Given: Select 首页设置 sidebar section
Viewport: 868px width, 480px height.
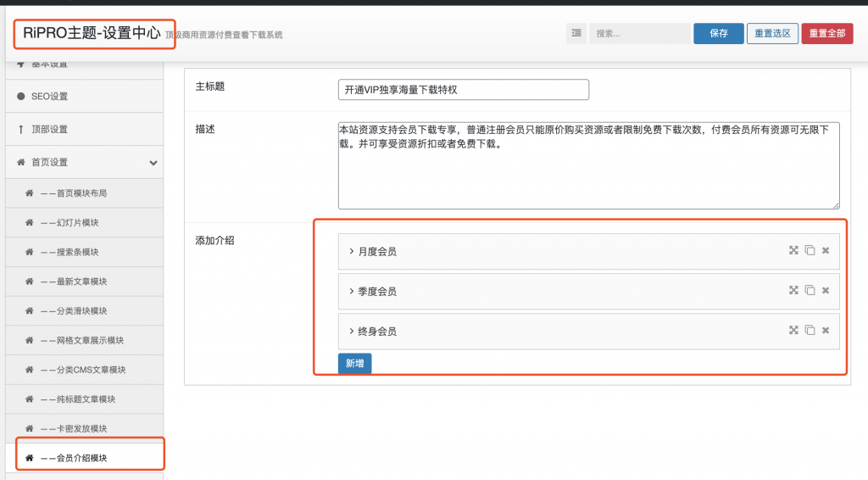Looking at the screenshot, I should (84, 162).
